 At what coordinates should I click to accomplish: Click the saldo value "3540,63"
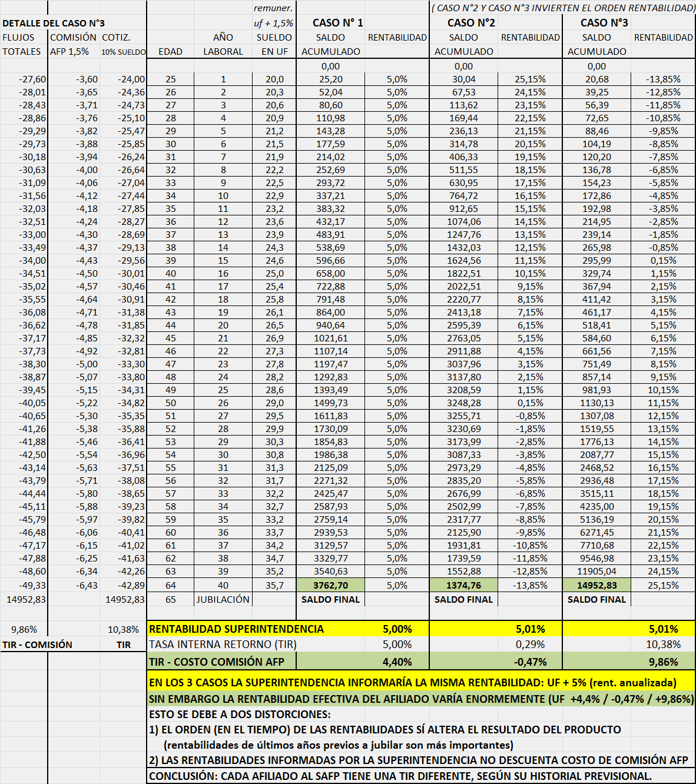[331, 571]
